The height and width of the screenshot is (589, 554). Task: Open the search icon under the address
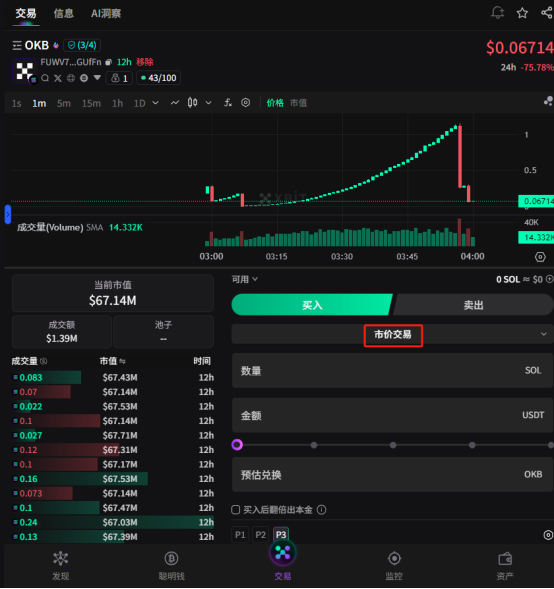click(x=45, y=78)
